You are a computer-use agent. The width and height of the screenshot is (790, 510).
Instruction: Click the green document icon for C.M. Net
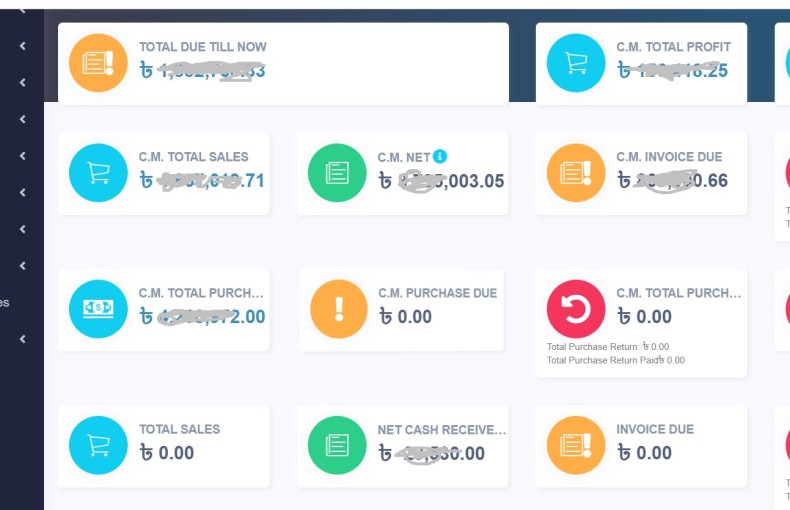pos(337,173)
